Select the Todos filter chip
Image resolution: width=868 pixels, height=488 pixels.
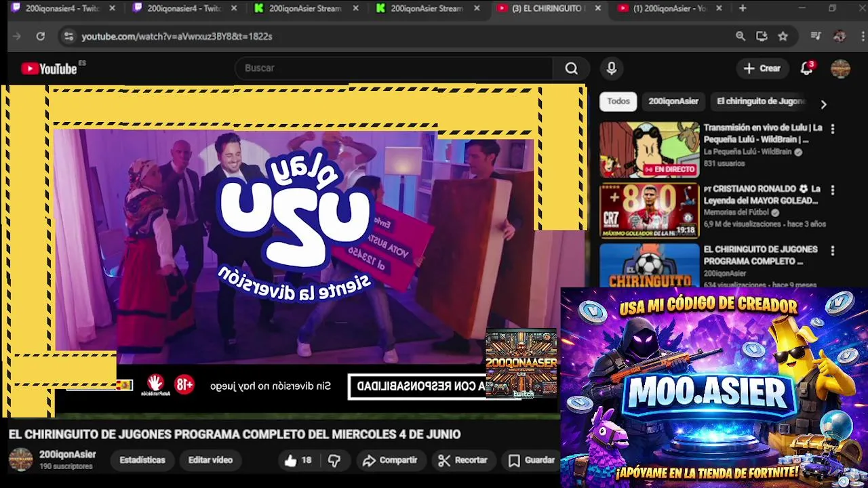(618, 101)
